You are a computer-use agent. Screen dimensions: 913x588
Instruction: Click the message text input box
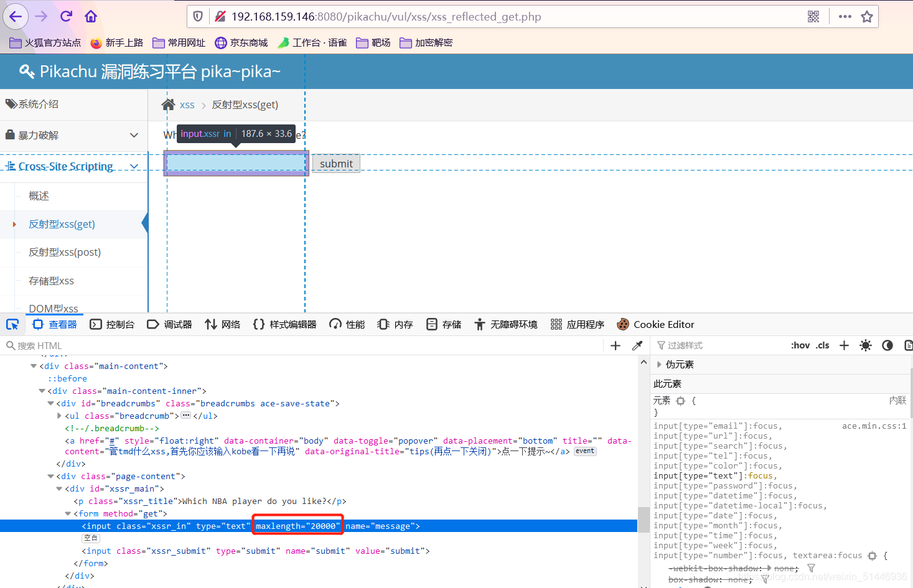point(236,163)
